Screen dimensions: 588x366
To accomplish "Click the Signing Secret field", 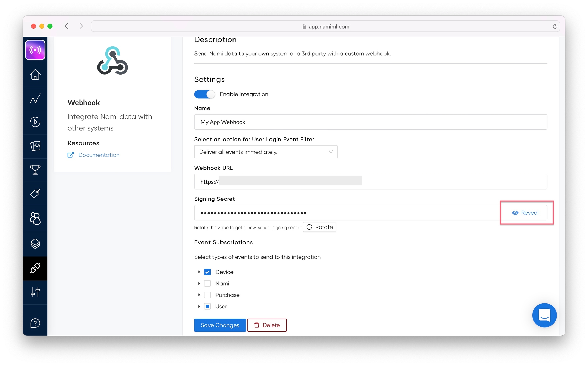I will point(349,213).
